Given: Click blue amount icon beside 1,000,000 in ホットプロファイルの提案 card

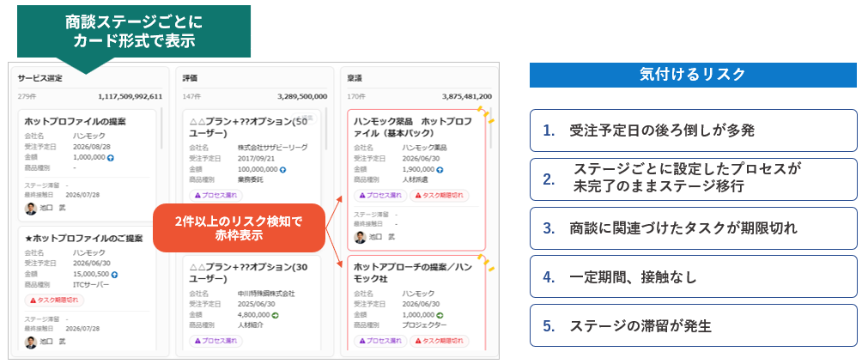Looking at the screenshot, I should click(111, 158).
